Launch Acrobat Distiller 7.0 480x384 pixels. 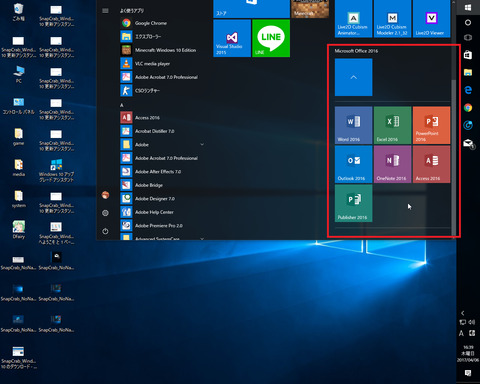point(163,131)
